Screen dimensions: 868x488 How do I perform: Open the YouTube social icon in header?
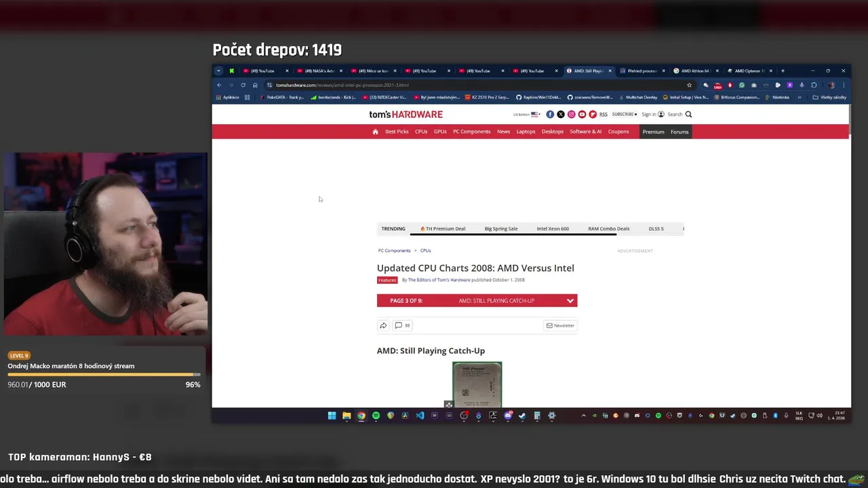click(x=582, y=115)
